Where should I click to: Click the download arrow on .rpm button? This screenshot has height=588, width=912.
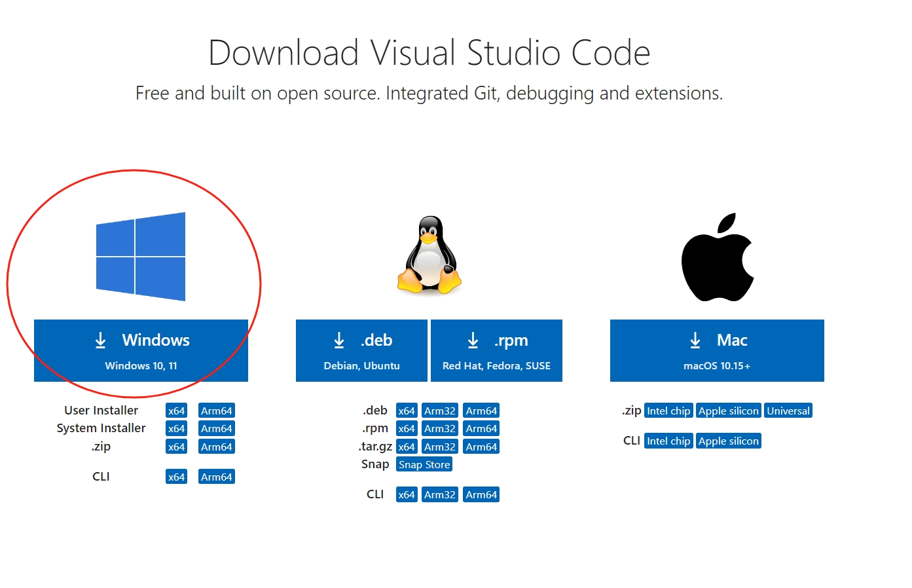pyautogui.click(x=473, y=340)
